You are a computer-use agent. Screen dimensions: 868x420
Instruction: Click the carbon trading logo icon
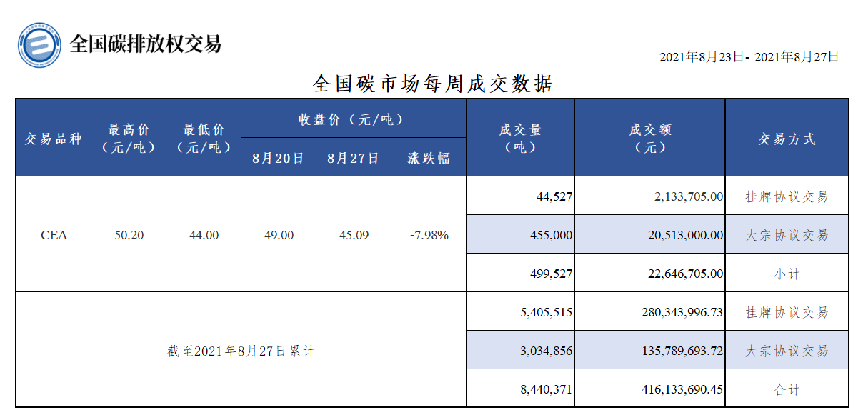[41, 44]
